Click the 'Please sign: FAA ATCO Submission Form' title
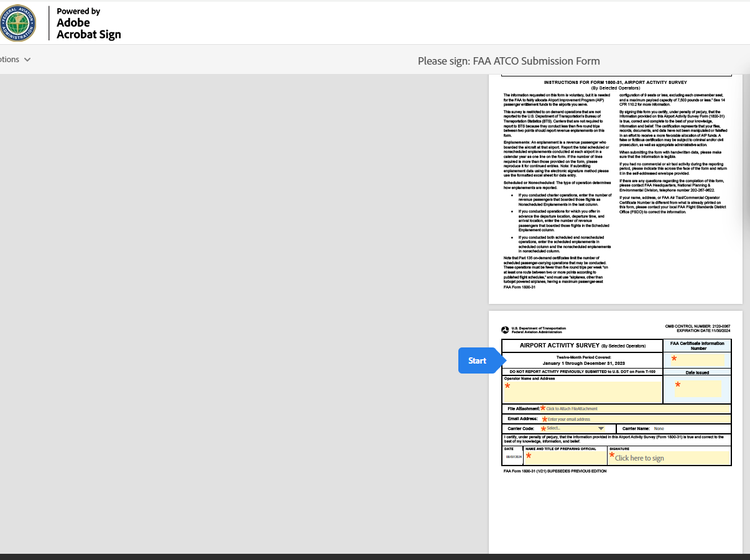This screenshot has height=560, width=750. click(509, 61)
